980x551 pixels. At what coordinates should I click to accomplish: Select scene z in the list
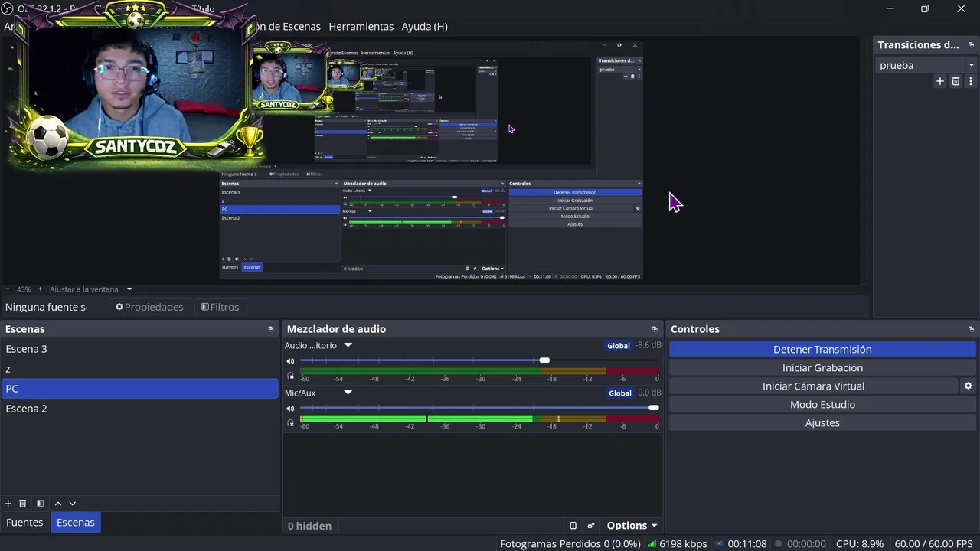[x=139, y=369]
